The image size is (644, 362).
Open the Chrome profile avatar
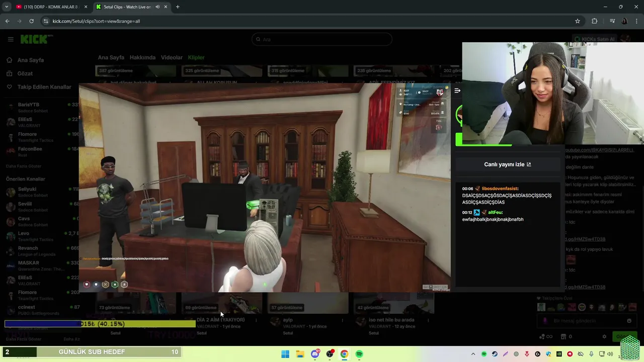[x=624, y=21]
